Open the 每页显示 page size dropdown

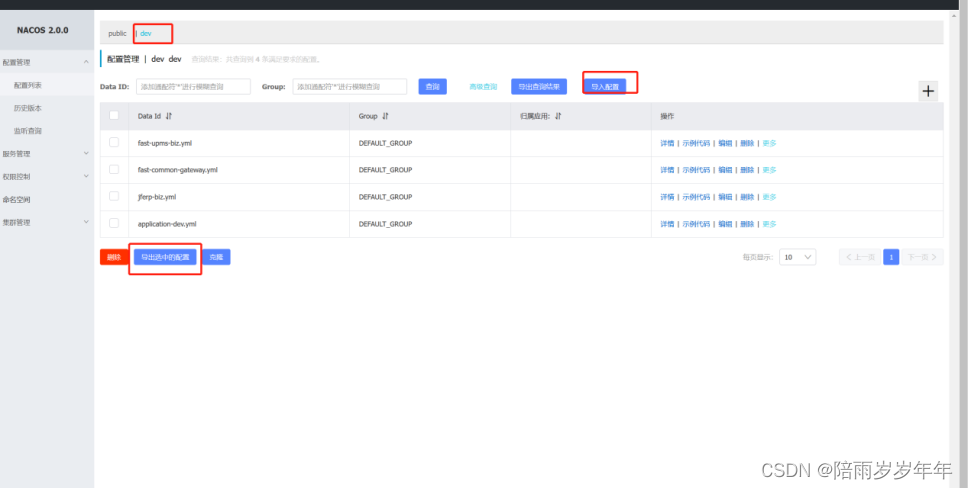[797, 257]
